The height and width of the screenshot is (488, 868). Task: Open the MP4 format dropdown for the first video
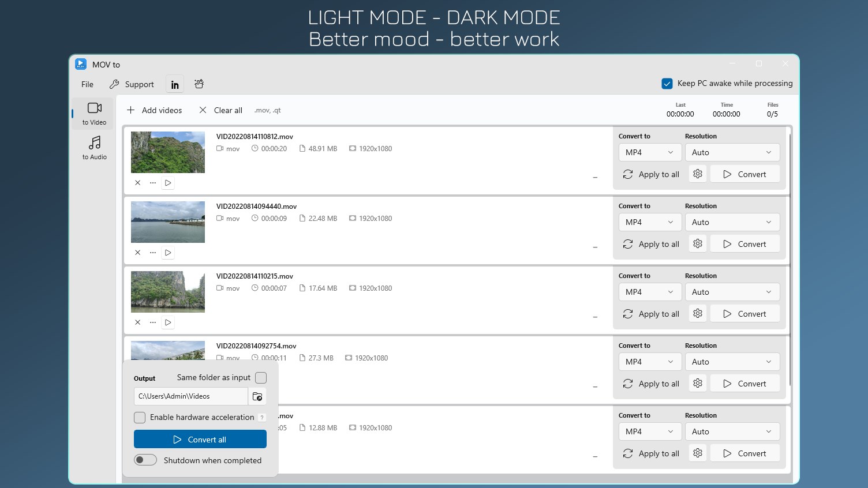click(650, 152)
